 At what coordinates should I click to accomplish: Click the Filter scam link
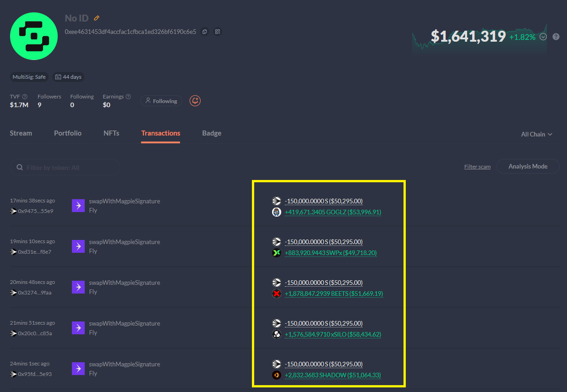click(x=477, y=167)
